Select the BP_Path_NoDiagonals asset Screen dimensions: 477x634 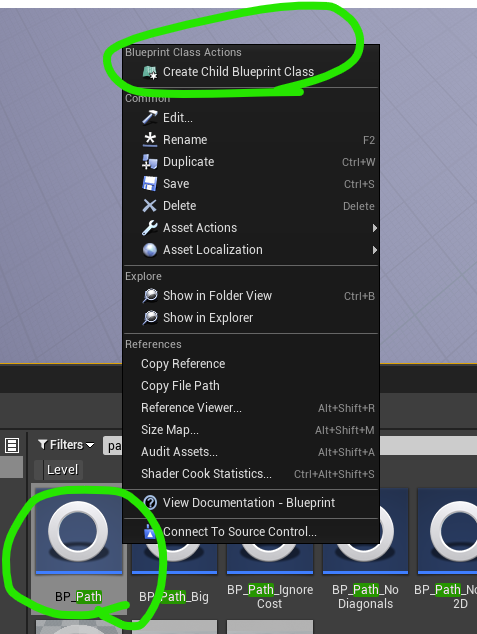(365, 576)
